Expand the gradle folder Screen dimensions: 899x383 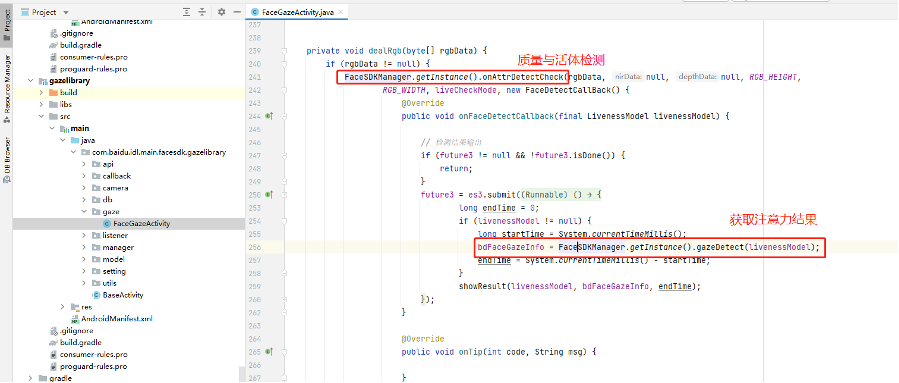click(30, 378)
